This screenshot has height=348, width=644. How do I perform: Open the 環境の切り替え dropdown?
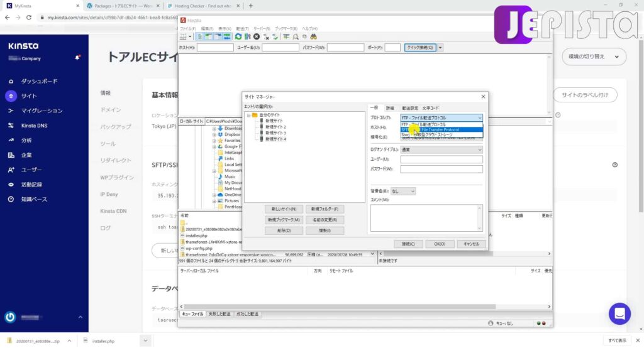pos(594,57)
